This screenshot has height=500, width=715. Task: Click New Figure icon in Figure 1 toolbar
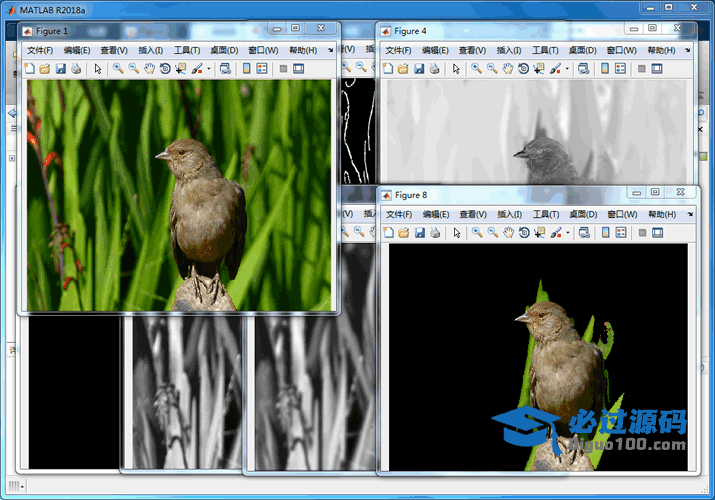tap(29, 69)
